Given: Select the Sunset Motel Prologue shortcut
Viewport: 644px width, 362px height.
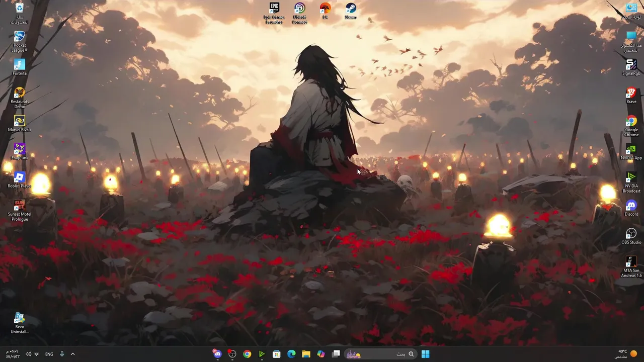Looking at the screenshot, I should pyautogui.click(x=19, y=211).
